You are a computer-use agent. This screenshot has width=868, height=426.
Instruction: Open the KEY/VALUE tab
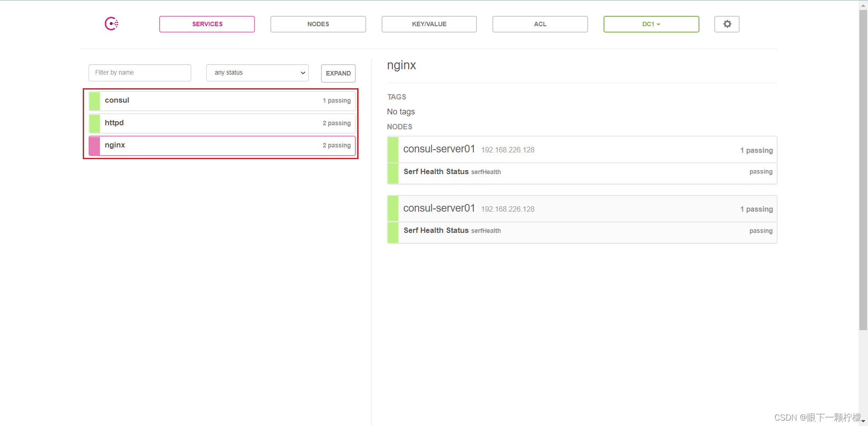point(429,24)
